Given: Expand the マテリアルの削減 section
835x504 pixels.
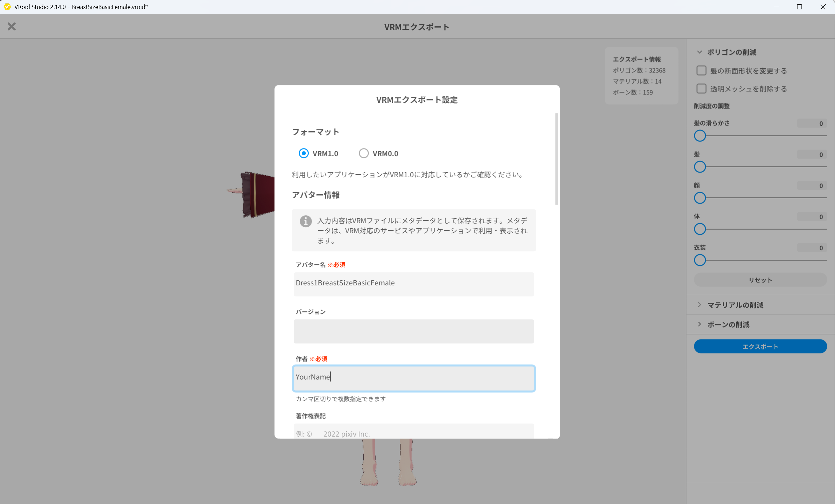Looking at the screenshot, I should (x=700, y=305).
